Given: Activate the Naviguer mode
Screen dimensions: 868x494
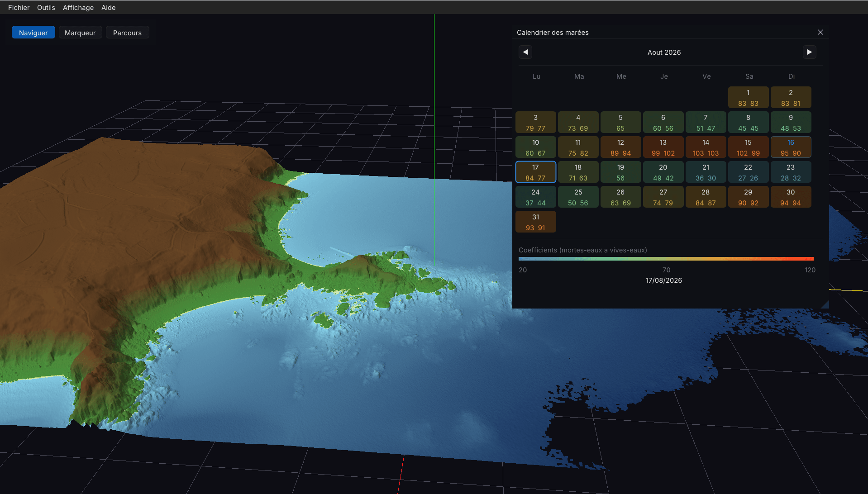Looking at the screenshot, I should [33, 33].
